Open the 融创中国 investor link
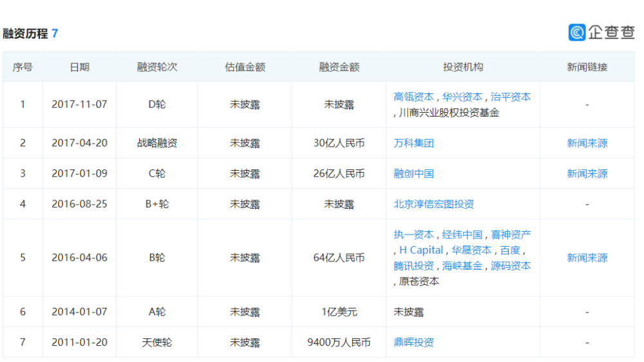The height and width of the screenshot is (362, 644). pos(413,173)
